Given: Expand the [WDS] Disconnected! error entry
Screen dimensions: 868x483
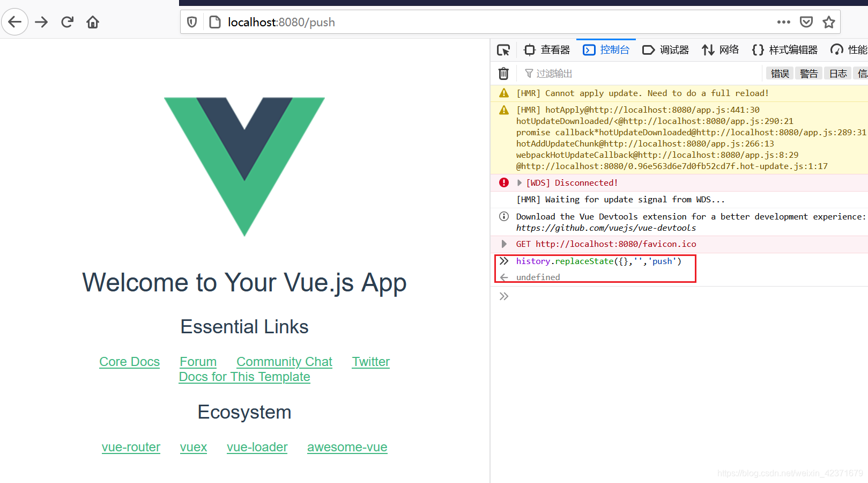Looking at the screenshot, I should pyautogui.click(x=519, y=183).
